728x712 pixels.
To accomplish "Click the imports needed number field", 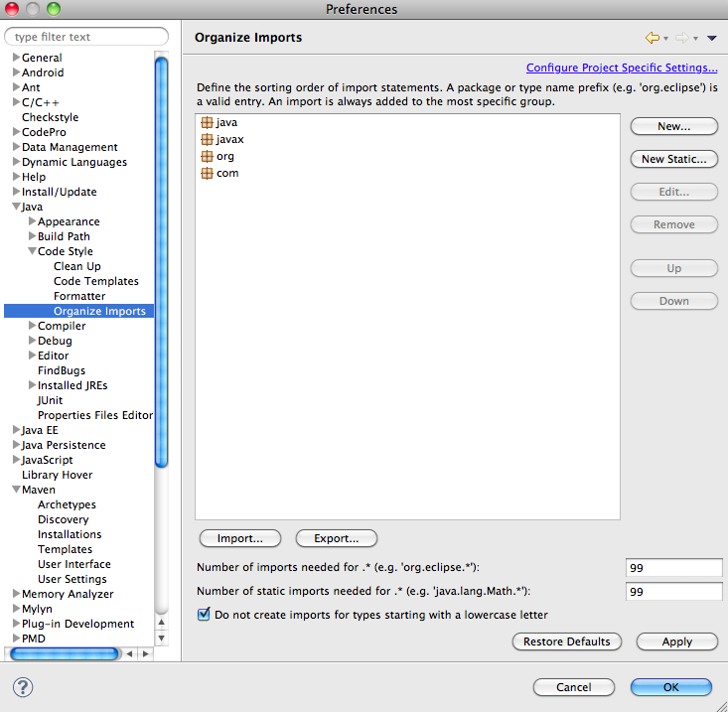I will [x=673, y=568].
